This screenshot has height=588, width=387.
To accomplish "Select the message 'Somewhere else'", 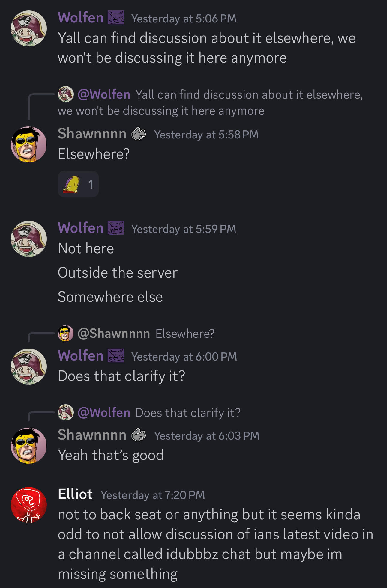I will click(x=110, y=297).
